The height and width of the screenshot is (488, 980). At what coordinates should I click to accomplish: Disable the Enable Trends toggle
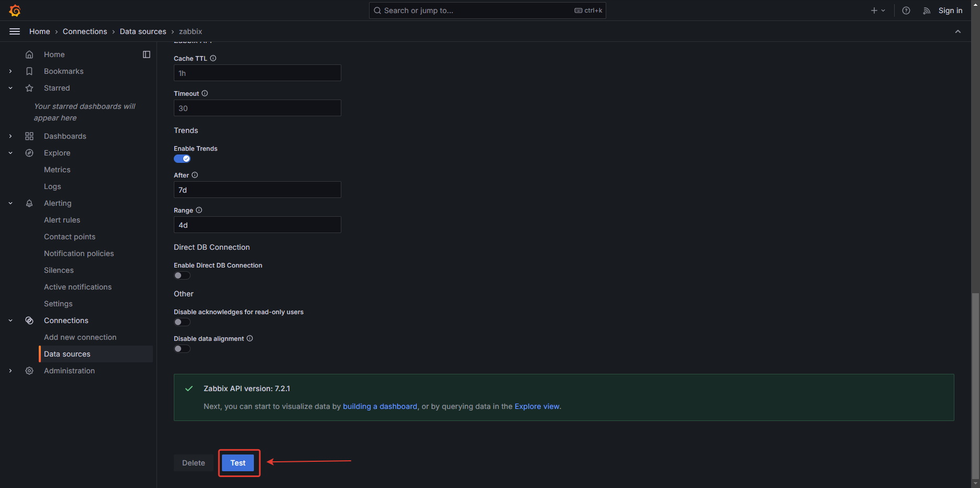point(182,159)
